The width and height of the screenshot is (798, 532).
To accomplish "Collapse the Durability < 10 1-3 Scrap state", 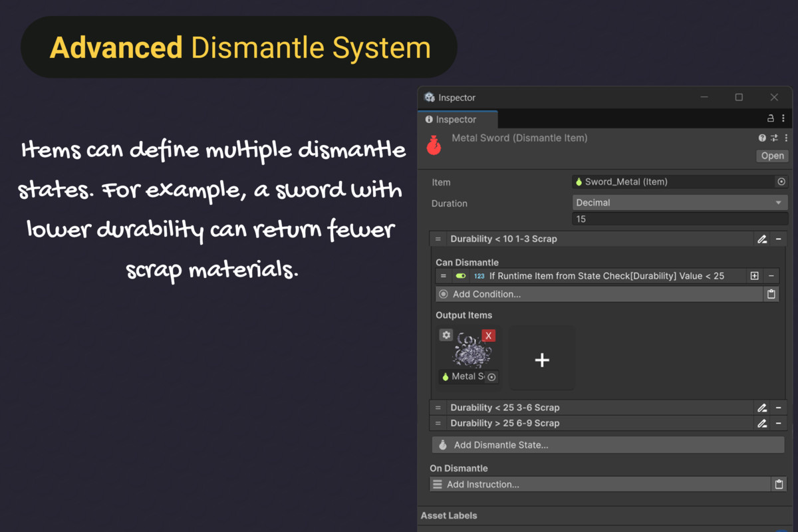I will coord(503,239).
